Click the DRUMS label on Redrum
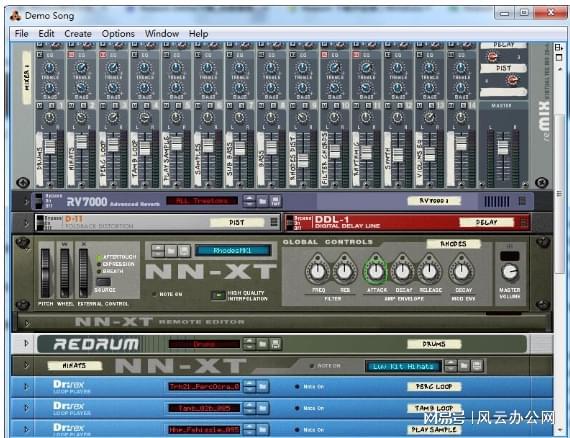Image resolution: width=570 pixels, height=438 pixels. click(x=434, y=344)
